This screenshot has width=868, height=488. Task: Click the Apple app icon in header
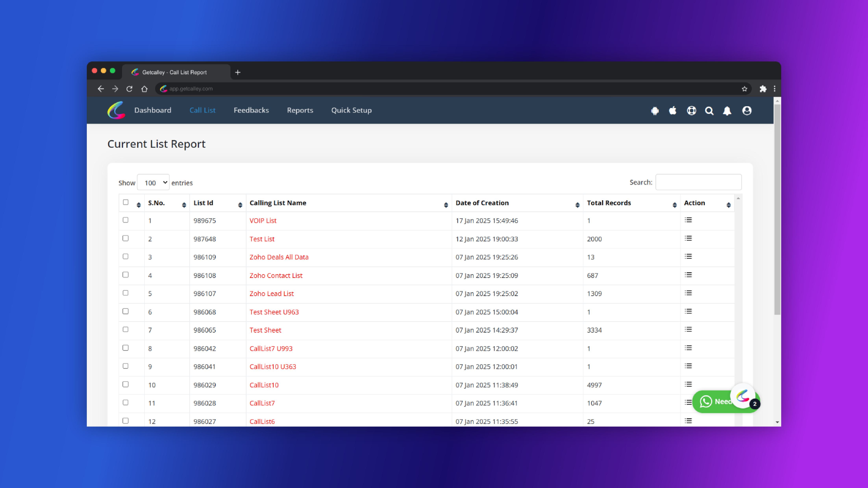point(673,110)
